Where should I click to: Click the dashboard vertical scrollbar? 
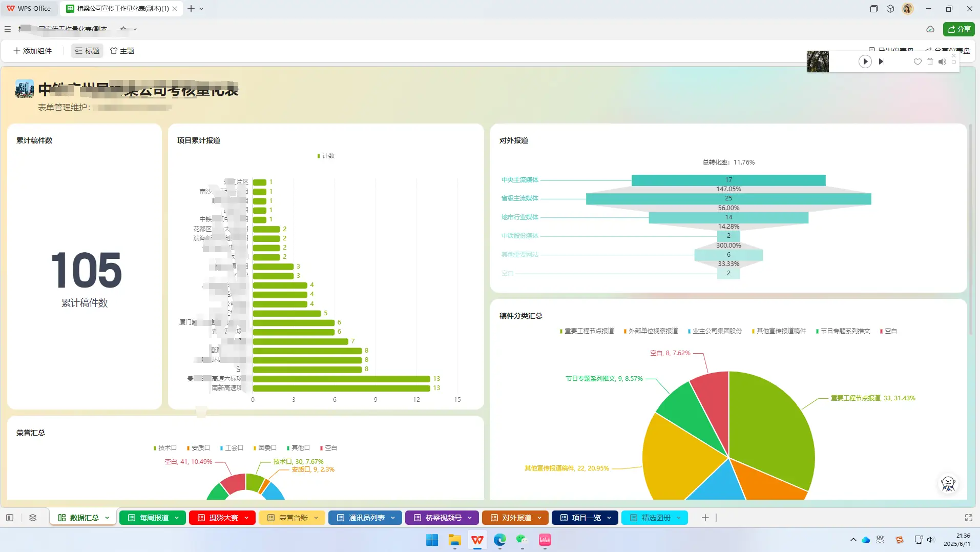click(970, 229)
